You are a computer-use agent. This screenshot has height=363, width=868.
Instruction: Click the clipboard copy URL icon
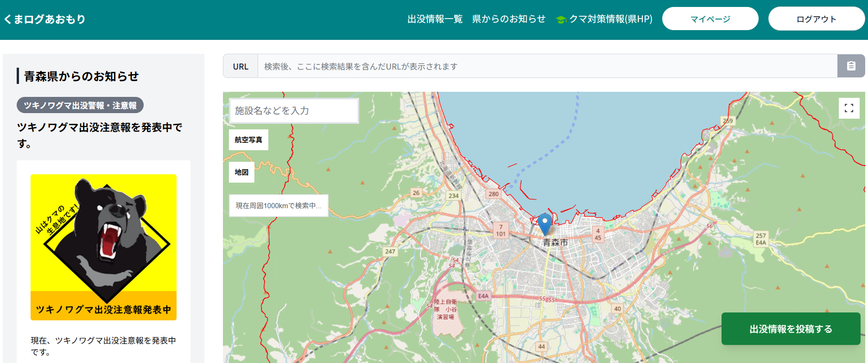851,66
